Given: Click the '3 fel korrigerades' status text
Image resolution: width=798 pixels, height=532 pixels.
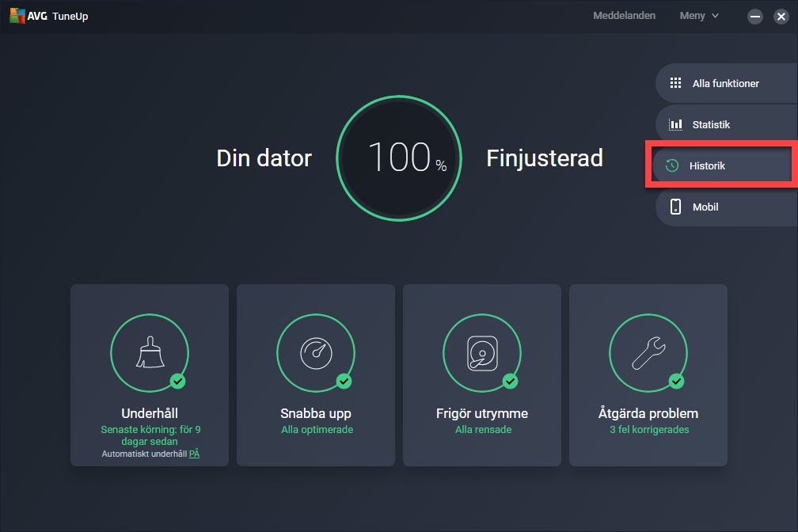Looking at the screenshot, I should [648, 430].
